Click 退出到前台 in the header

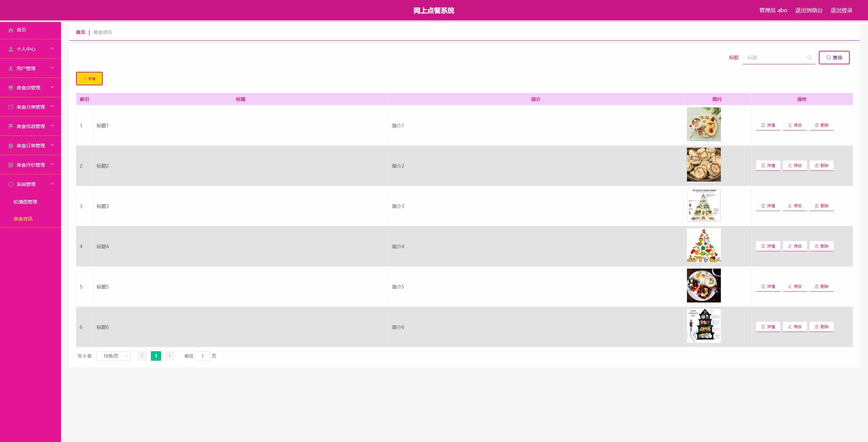(x=809, y=10)
